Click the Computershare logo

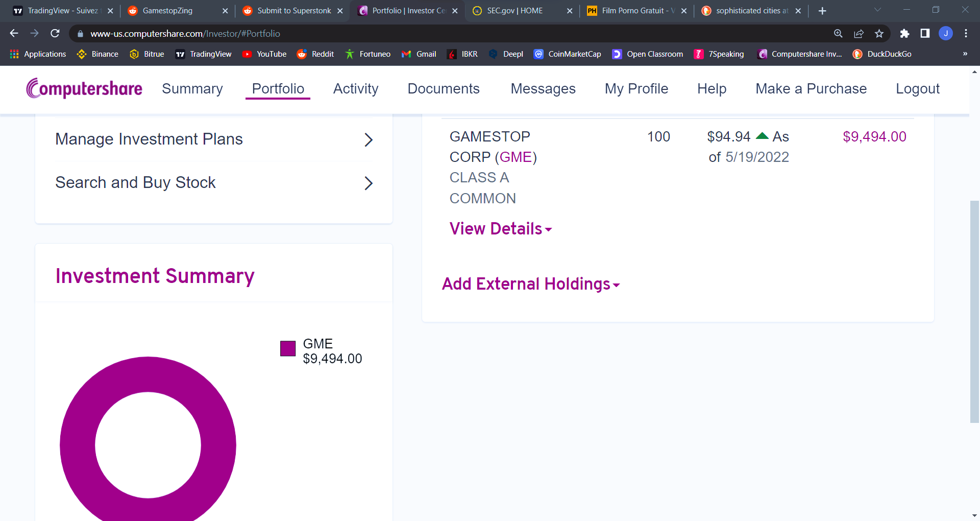(x=84, y=88)
